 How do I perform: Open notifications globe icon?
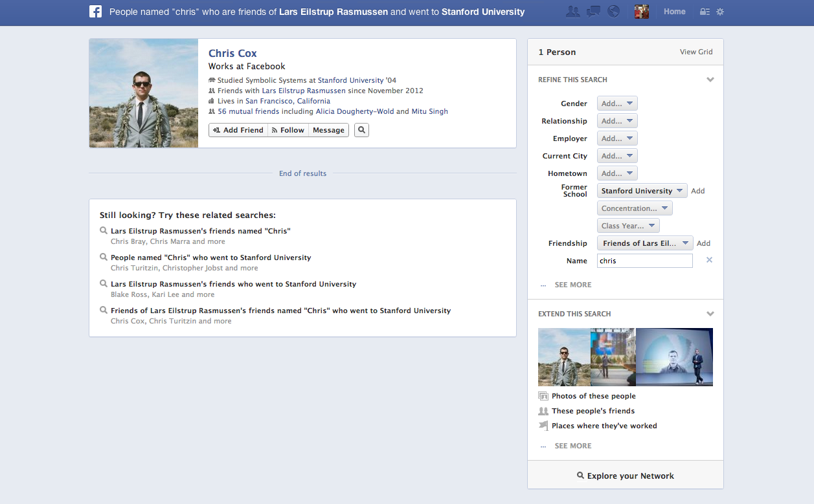tap(613, 12)
